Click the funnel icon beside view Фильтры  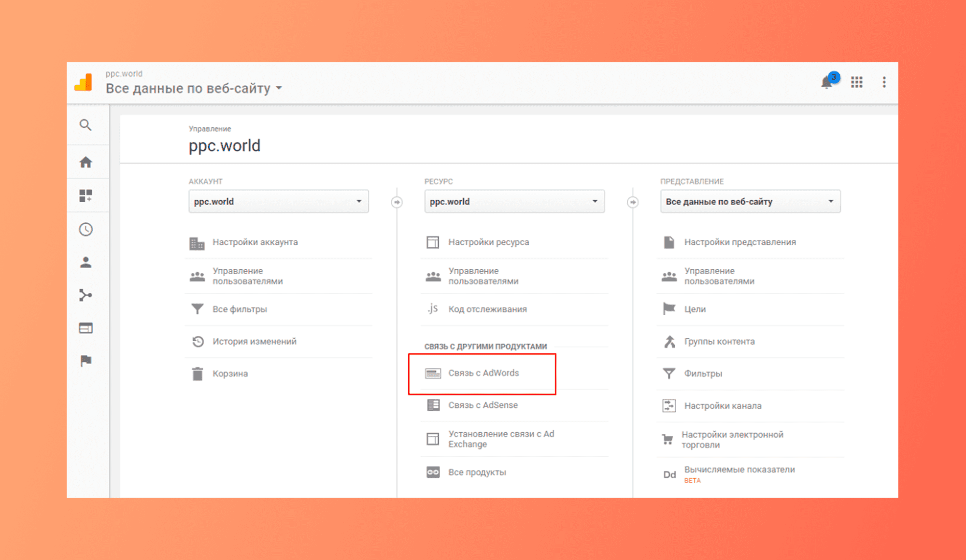[x=669, y=374]
